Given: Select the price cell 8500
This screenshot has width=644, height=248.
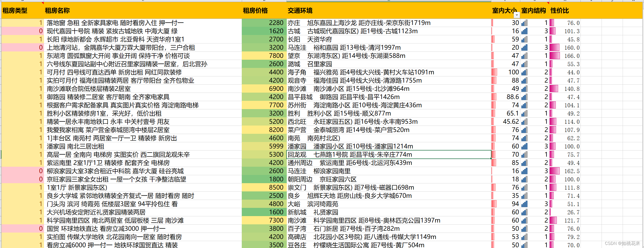Looking at the screenshot, I should coord(264,188).
